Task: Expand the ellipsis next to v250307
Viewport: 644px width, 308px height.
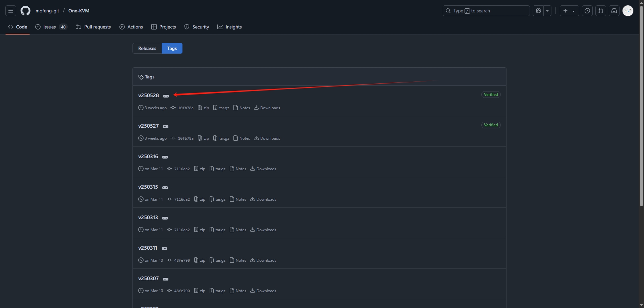Action: [166, 279]
